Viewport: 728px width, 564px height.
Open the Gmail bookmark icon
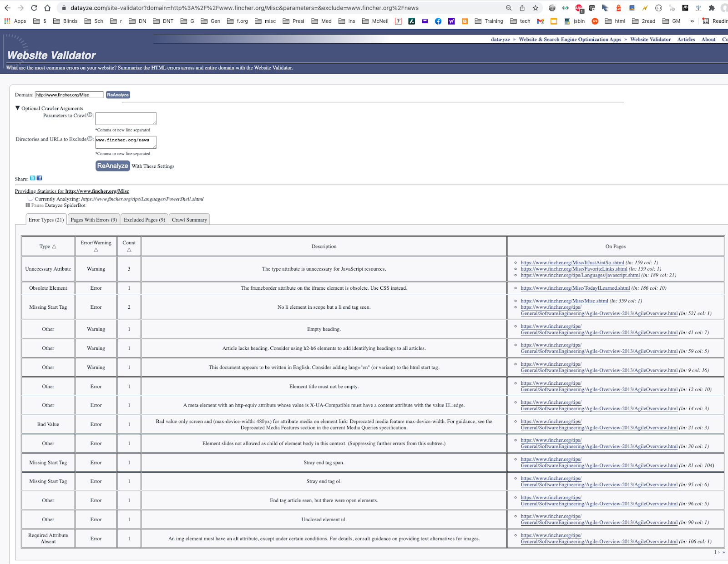click(x=541, y=21)
